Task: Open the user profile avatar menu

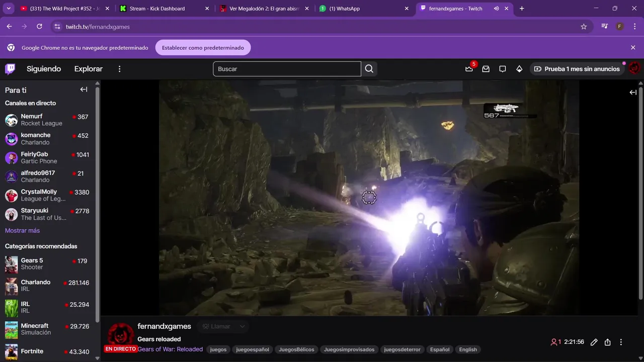Action: pos(634,68)
